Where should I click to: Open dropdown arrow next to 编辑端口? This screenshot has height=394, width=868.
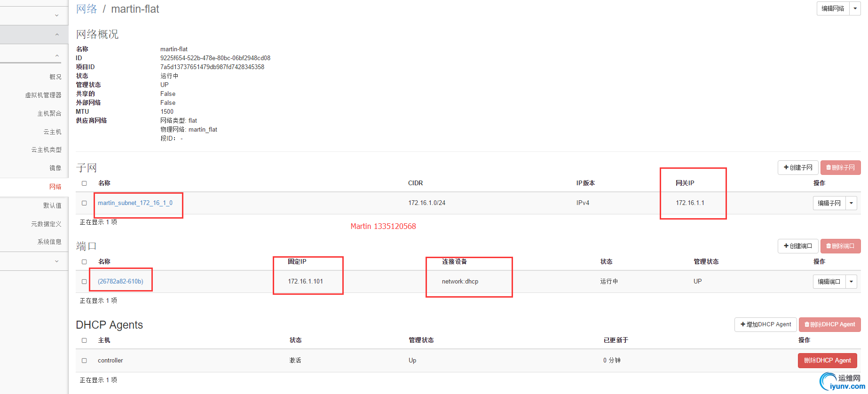point(851,282)
